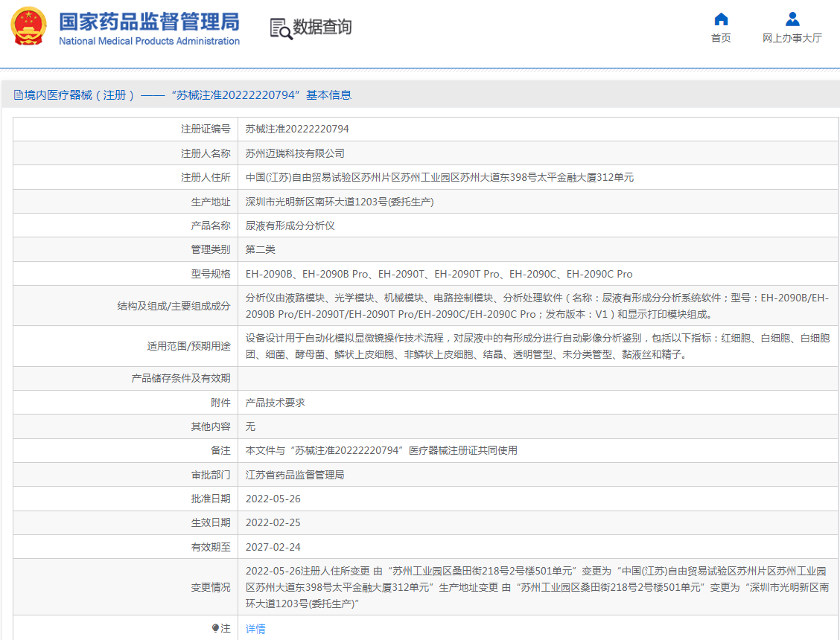Click the 国家药品监督管理局 logo text
Screen dimensions: 840x640
tap(149, 20)
